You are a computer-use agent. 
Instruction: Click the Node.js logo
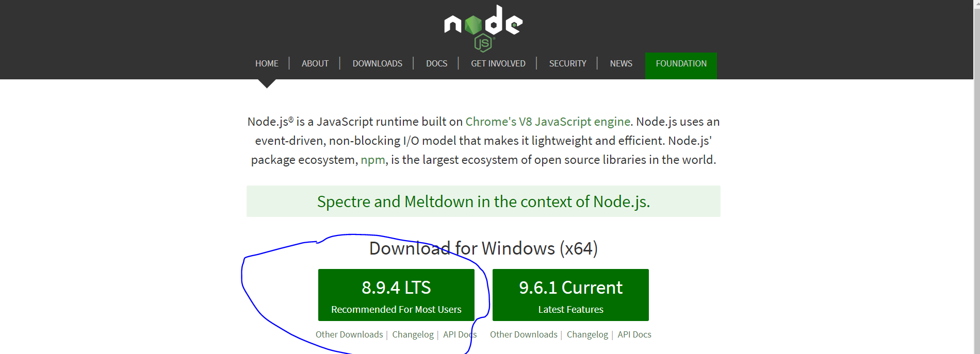483,28
